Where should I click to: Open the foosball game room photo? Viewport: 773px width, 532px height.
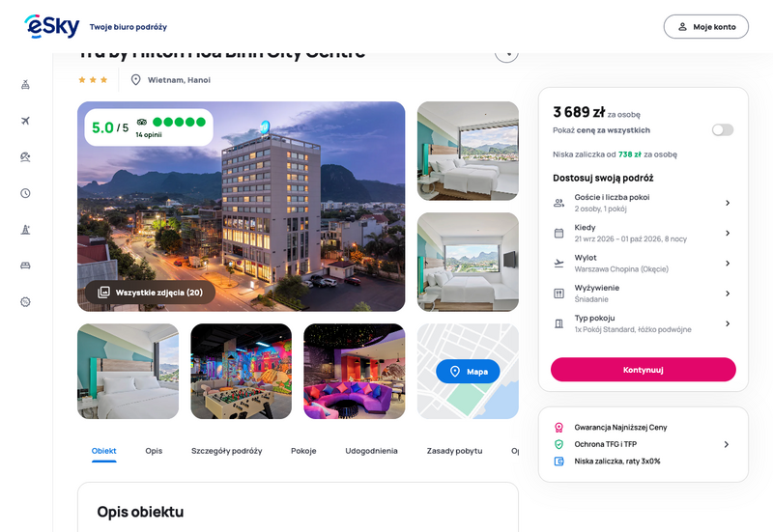pos(241,372)
